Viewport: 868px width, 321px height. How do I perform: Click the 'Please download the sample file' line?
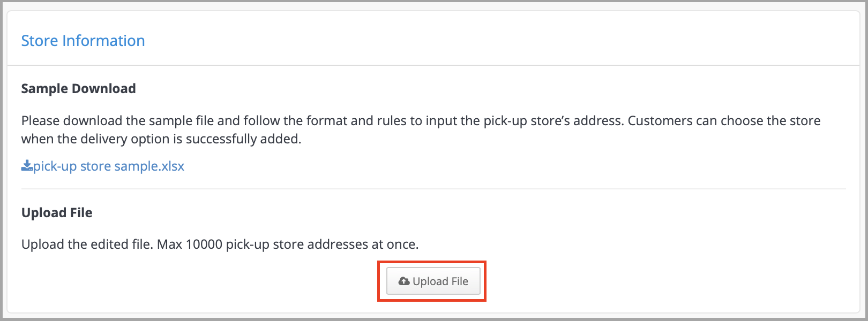click(421, 120)
